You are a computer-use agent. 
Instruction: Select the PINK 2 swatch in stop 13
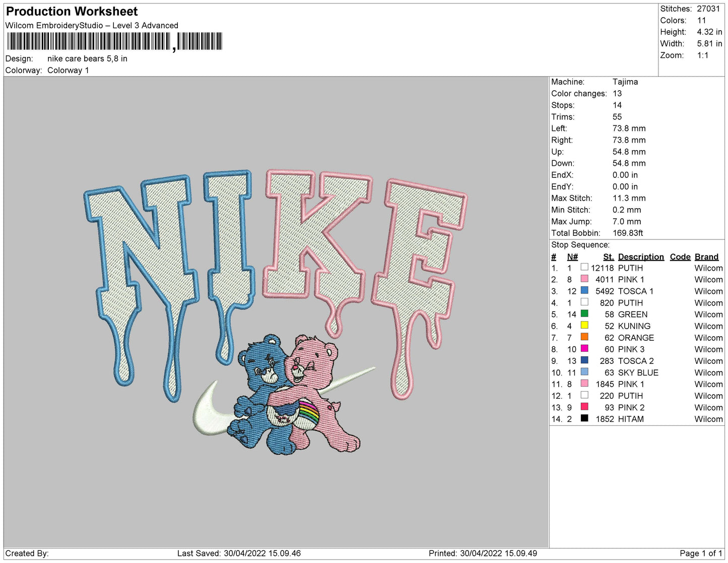point(584,406)
